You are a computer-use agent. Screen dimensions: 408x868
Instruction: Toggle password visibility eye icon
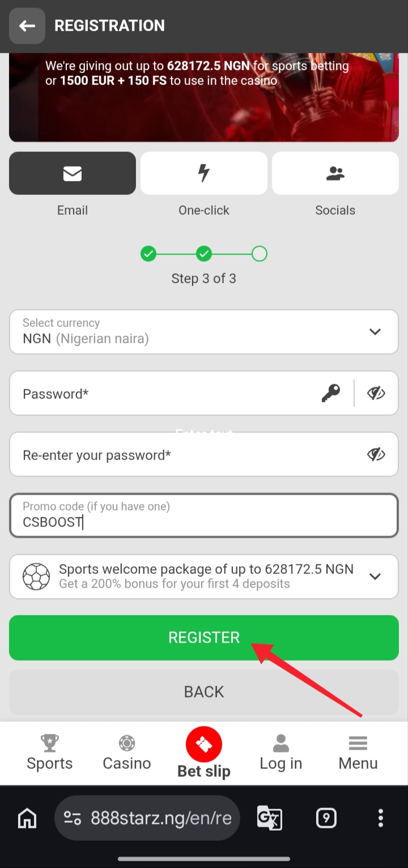click(376, 393)
